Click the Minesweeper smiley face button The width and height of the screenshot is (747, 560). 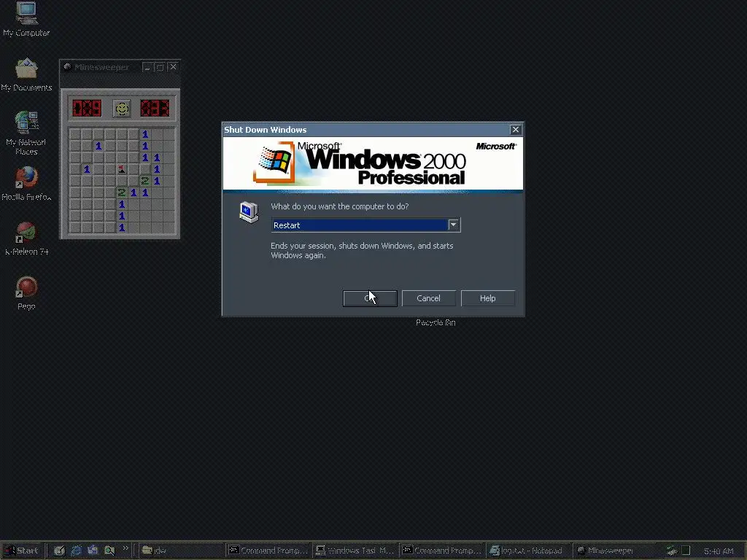pos(122,109)
